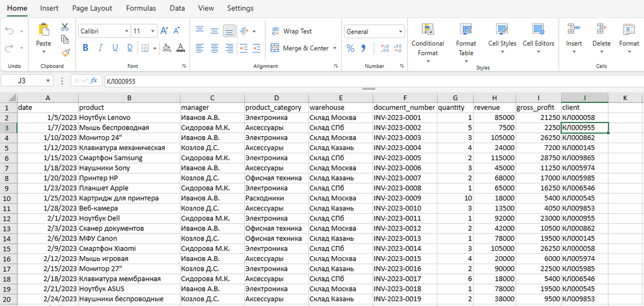Viewport: 644px width, 306px height.
Task: Open the number format dropdown showing General
Action: coord(400,32)
